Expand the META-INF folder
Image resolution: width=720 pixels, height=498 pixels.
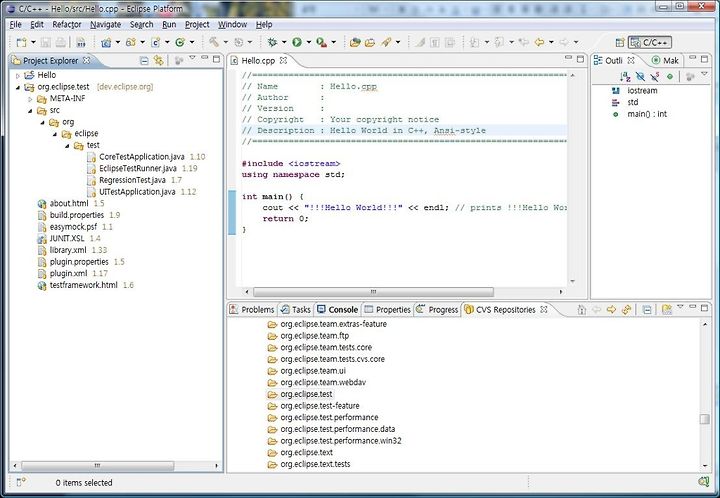click(x=30, y=99)
